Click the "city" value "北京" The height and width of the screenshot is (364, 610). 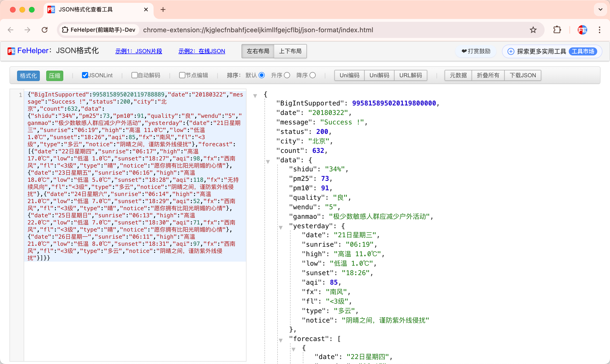click(319, 141)
